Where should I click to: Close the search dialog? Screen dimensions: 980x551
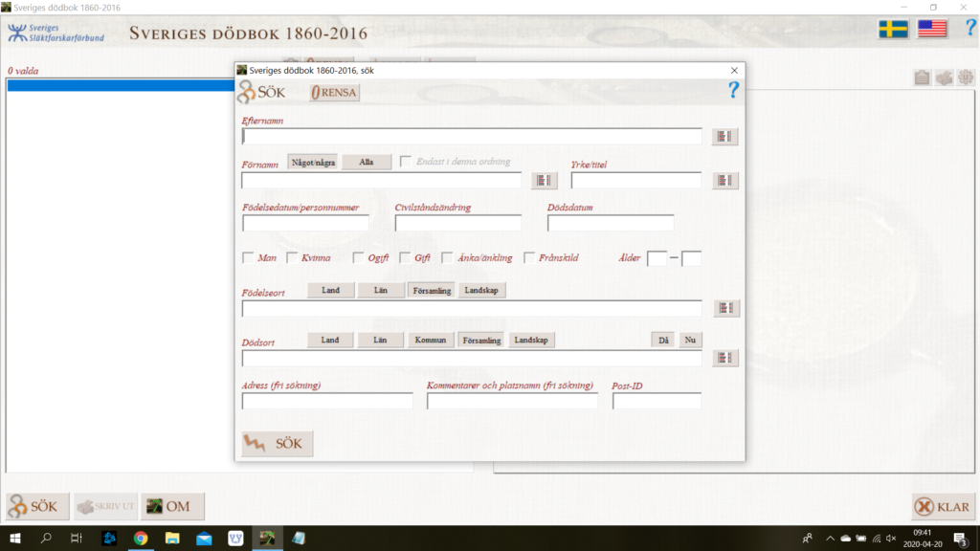pos(734,71)
